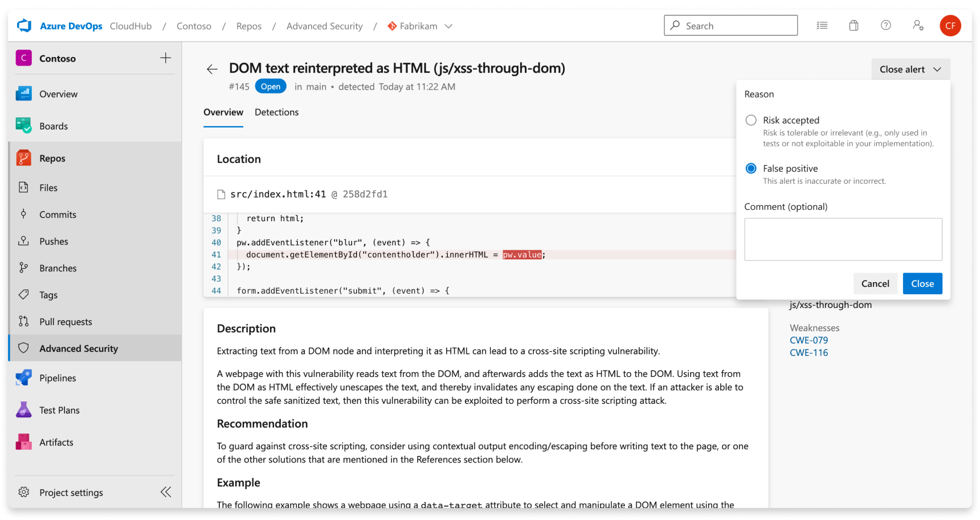
Task: Open the CWE-116 weakness link
Action: coord(808,353)
